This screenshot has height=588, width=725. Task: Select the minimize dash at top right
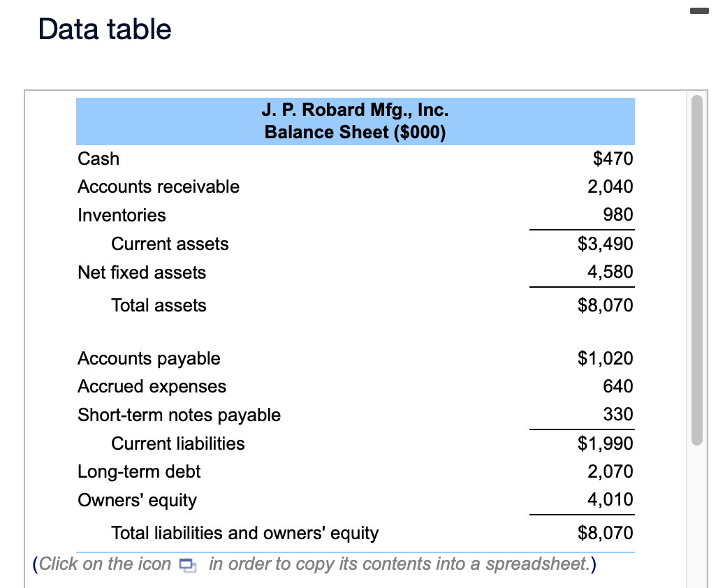[x=699, y=11]
